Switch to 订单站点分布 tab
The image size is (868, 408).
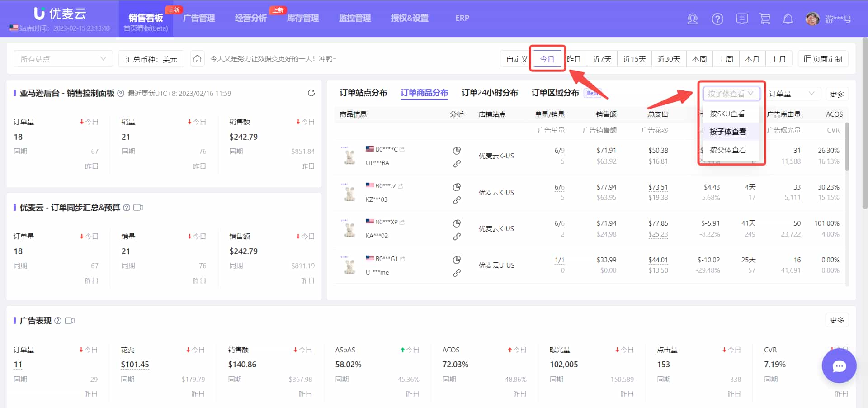pyautogui.click(x=363, y=93)
